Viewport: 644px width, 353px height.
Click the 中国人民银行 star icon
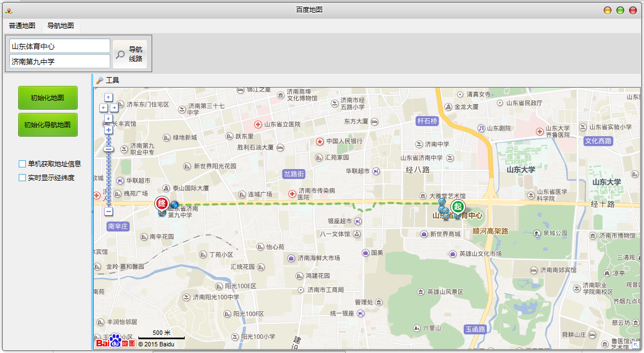point(320,141)
